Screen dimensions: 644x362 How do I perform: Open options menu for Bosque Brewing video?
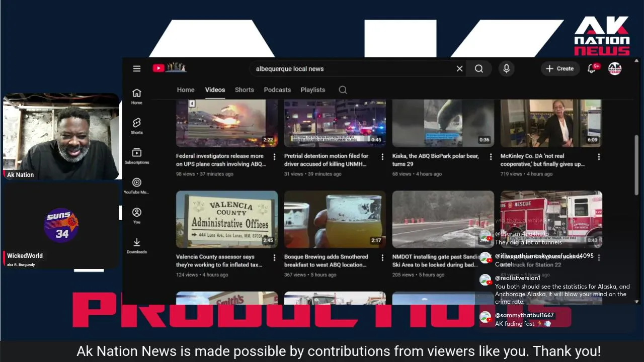pos(382,257)
